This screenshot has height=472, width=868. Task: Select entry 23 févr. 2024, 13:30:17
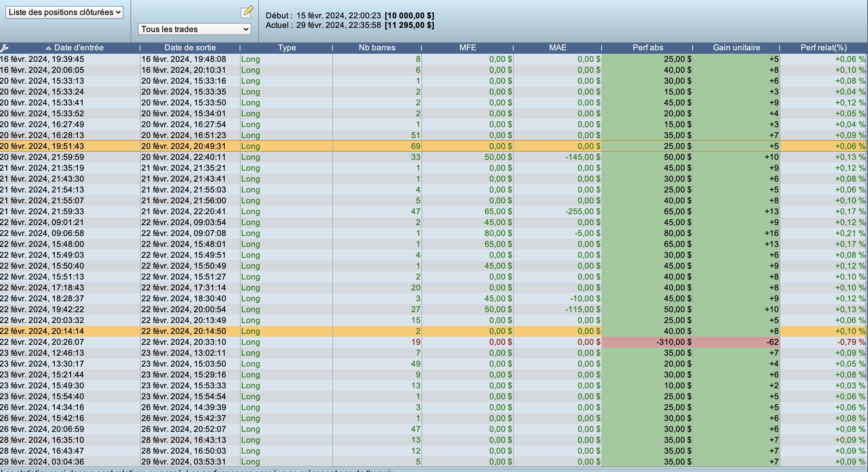tap(42, 364)
